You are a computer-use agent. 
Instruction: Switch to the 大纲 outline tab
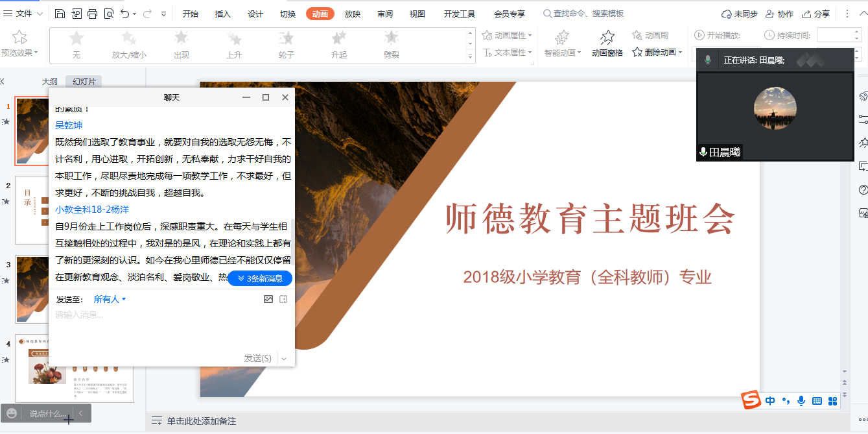coord(50,82)
